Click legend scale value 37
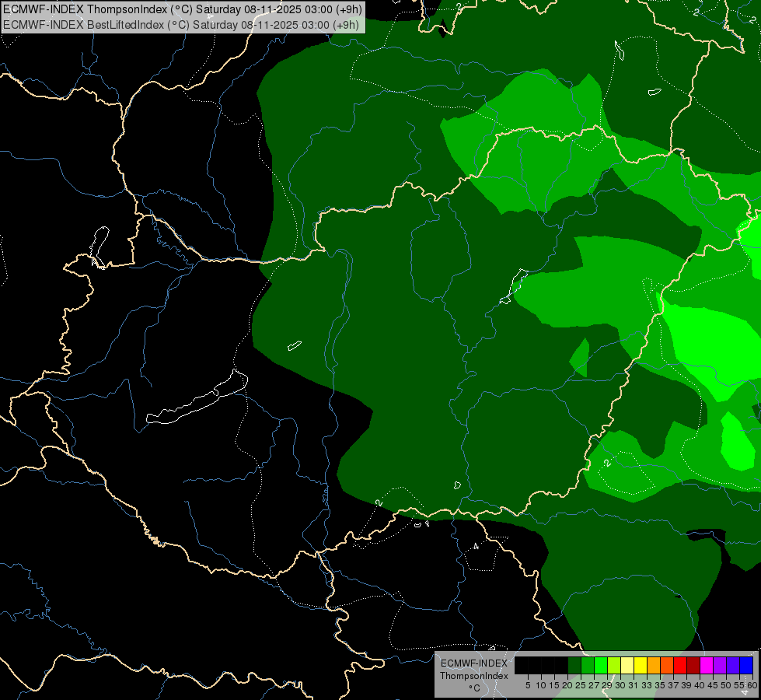This screenshot has height=700, width=761. click(x=673, y=685)
